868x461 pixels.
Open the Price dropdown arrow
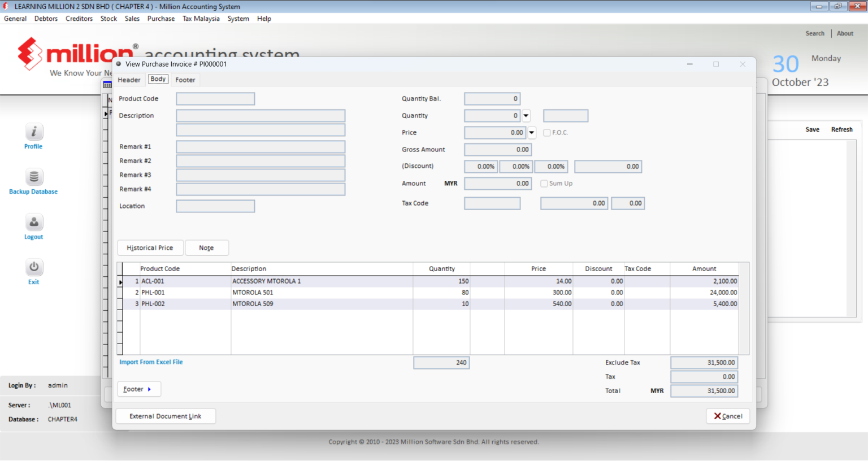tap(531, 132)
